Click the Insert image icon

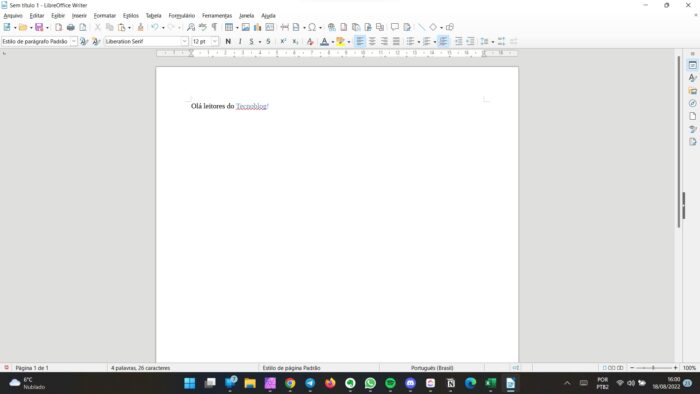(246, 27)
